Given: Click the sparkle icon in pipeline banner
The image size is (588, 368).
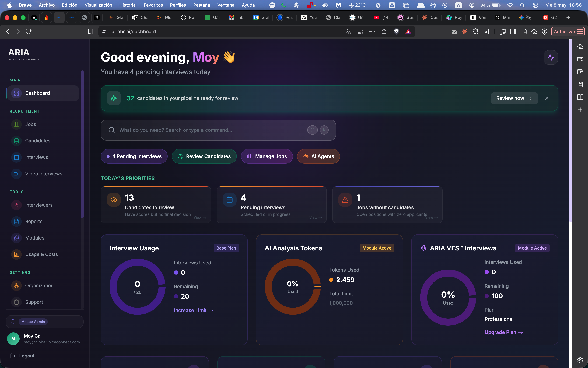Looking at the screenshot, I should (x=114, y=98).
